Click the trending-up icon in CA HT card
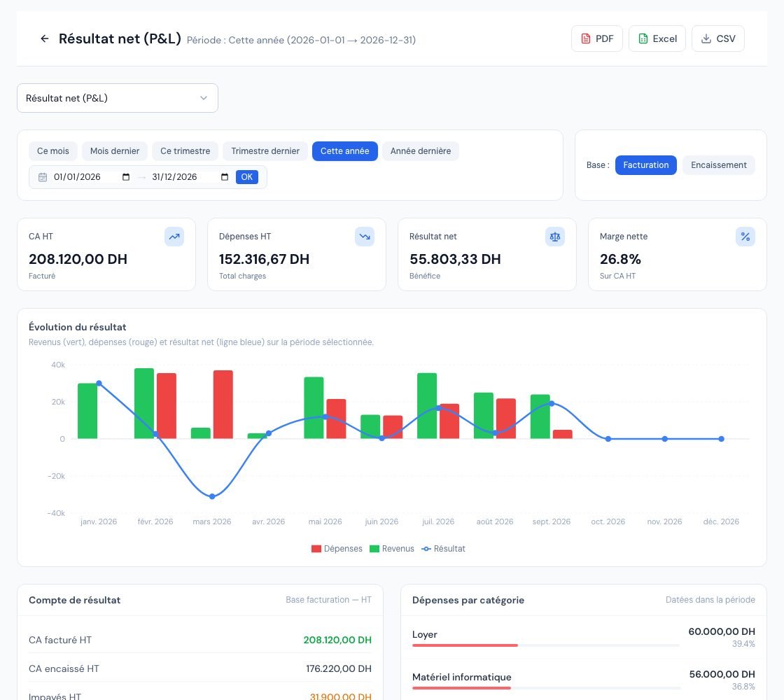 (x=174, y=237)
